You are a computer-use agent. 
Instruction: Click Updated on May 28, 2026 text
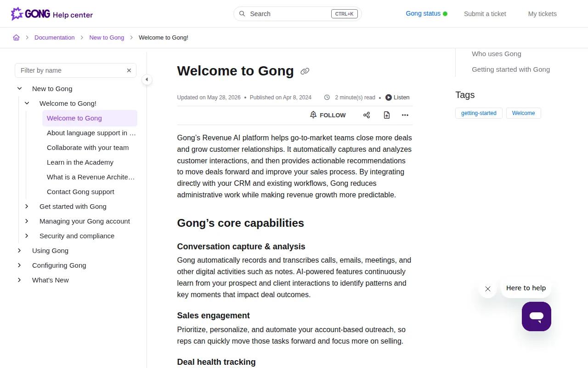pos(209,98)
